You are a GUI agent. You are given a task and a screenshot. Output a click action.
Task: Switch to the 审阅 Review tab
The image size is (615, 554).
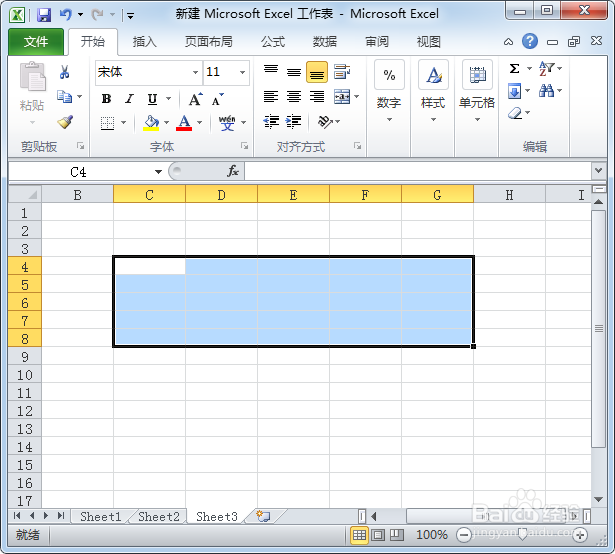[377, 42]
